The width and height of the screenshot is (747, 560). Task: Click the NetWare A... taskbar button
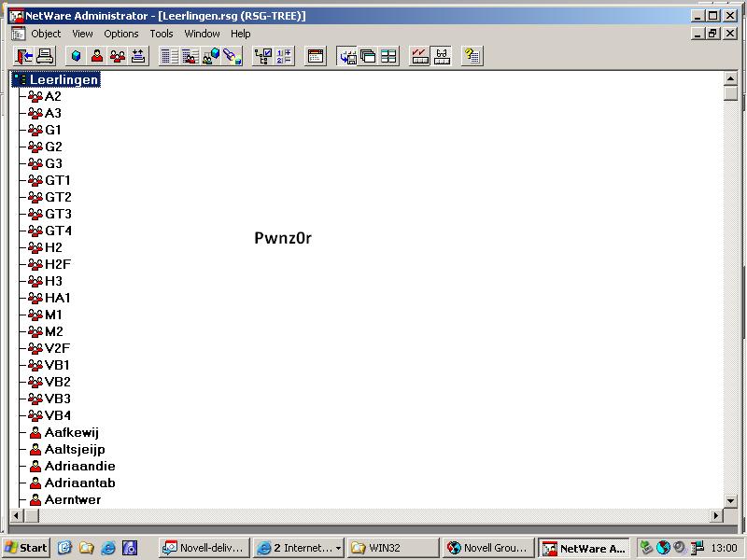coord(585,548)
